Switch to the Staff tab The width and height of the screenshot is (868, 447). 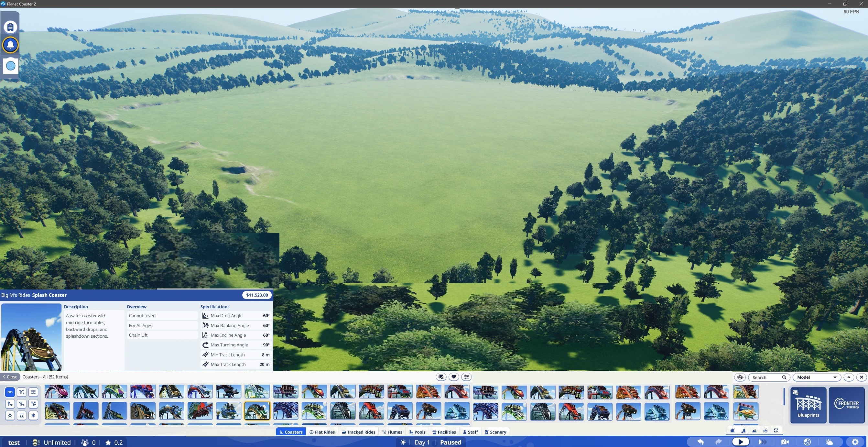click(471, 432)
